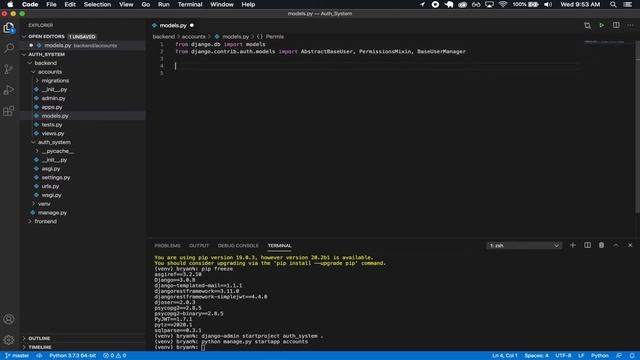Collapse the auth_system folder
640x360 pixels.
click(x=33, y=142)
